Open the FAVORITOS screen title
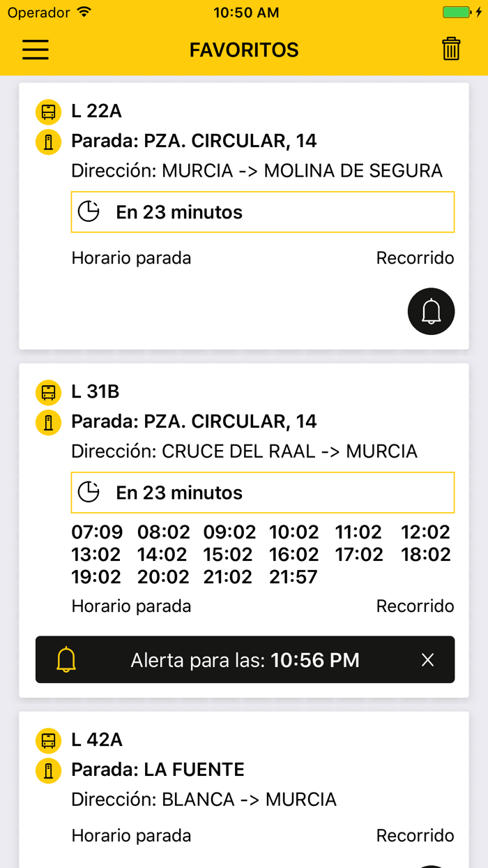Image resolution: width=488 pixels, height=868 pixels. point(243,50)
